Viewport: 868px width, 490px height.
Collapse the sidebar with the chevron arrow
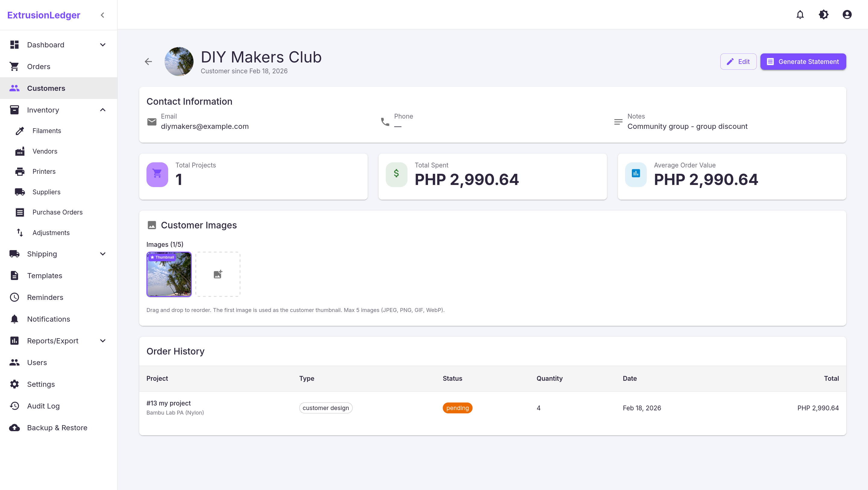[x=102, y=15]
